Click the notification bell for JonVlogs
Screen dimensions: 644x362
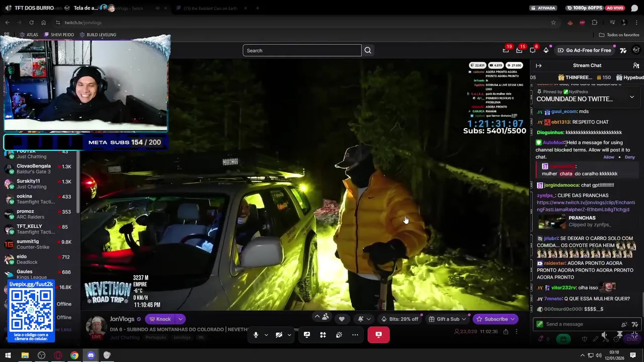point(360,319)
